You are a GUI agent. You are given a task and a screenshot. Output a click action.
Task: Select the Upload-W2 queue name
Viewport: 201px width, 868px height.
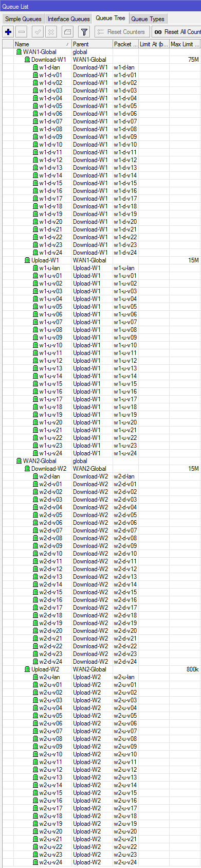(x=45, y=669)
